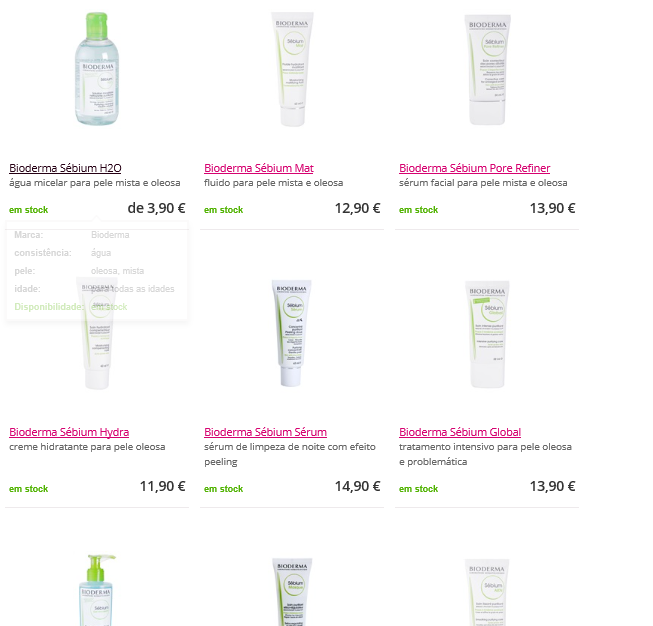Open the Bioderma Sébium Global link
This screenshot has width=653, height=626.
pos(460,432)
